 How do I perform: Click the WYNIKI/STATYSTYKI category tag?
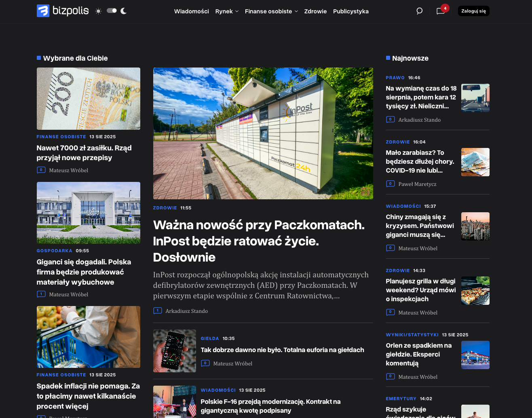[412, 335]
